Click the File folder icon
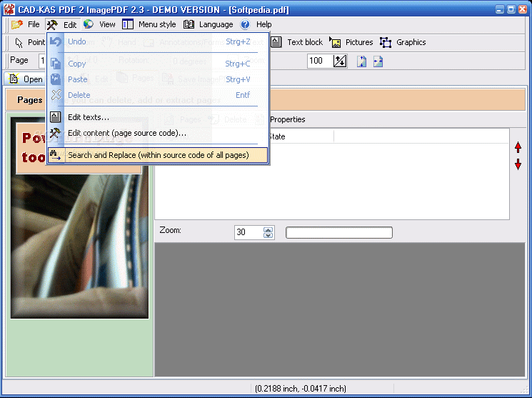The height and width of the screenshot is (398, 532). pos(17,24)
